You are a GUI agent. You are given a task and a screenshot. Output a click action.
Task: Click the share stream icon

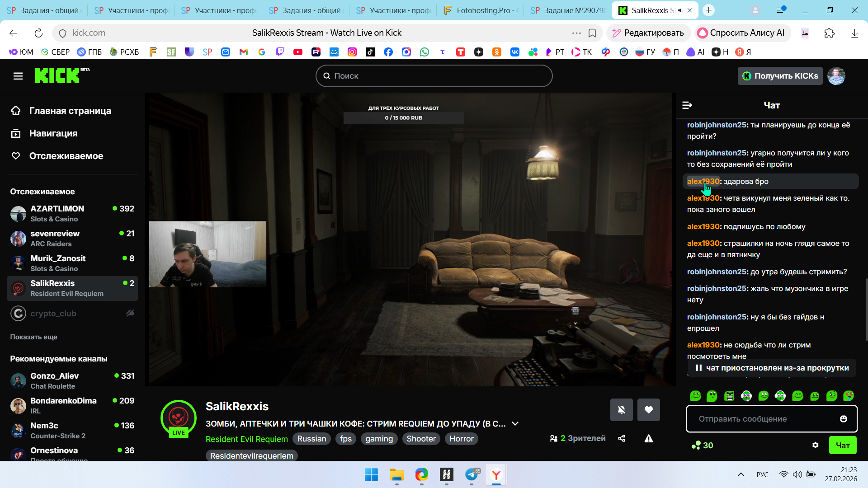[622, 438]
